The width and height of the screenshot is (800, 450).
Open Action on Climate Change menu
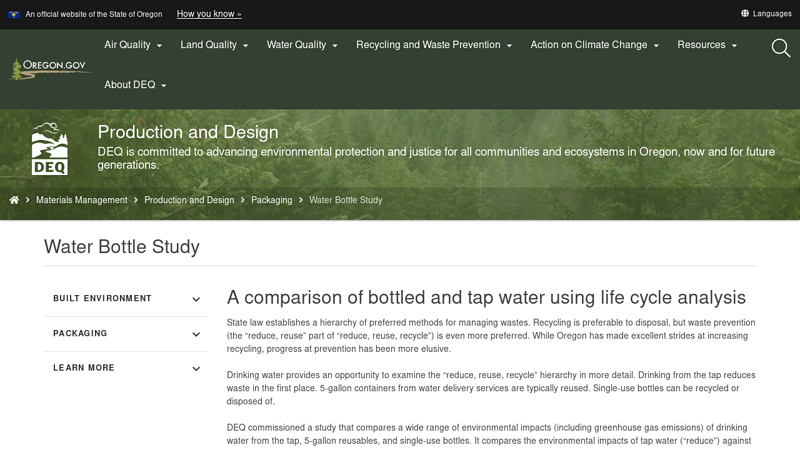pos(594,45)
